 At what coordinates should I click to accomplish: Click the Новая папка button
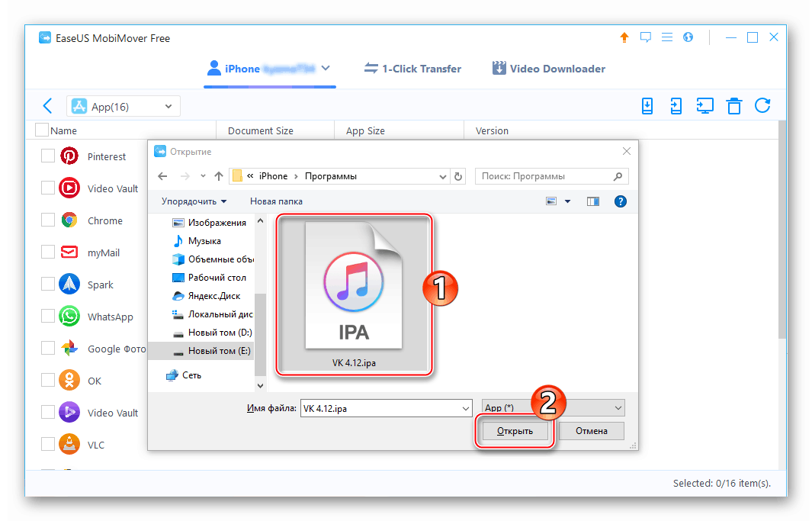click(x=276, y=201)
